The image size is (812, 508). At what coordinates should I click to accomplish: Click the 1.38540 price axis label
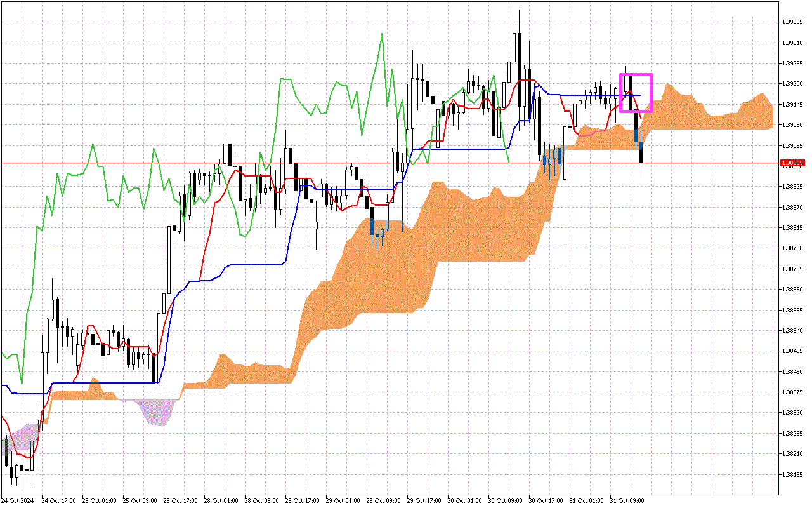pos(793,331)
